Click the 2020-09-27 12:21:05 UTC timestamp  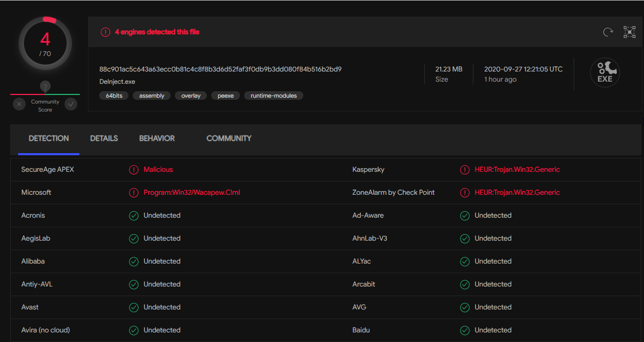coord(524,69)
